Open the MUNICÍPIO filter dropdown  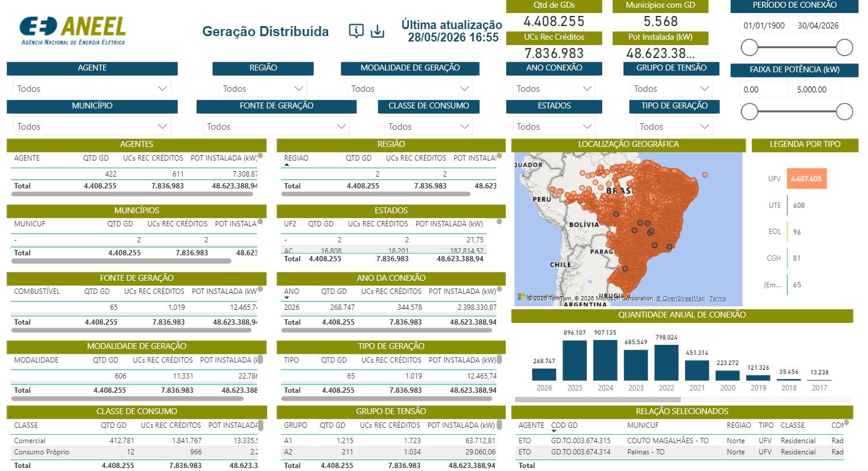pyautogui.click(x=92, y=127)
